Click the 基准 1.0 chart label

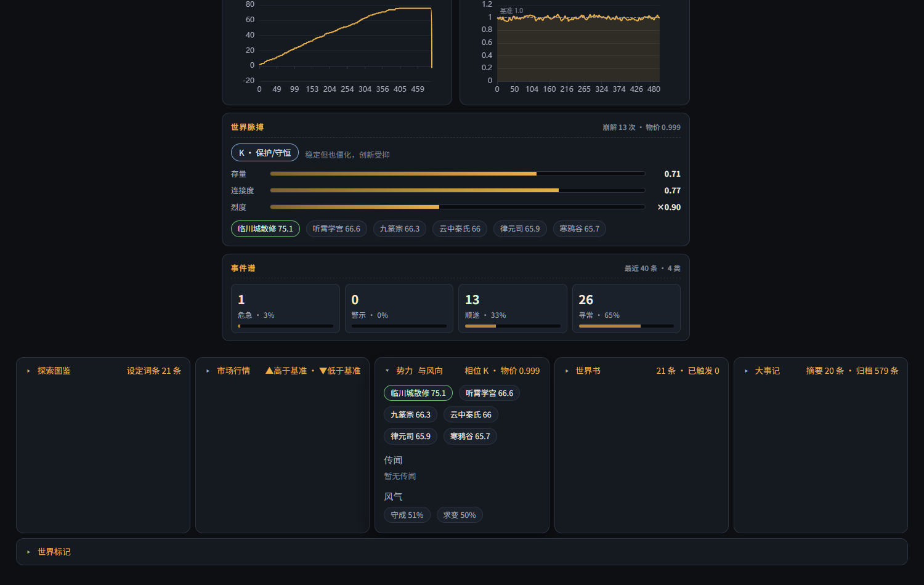coord(511,11)
